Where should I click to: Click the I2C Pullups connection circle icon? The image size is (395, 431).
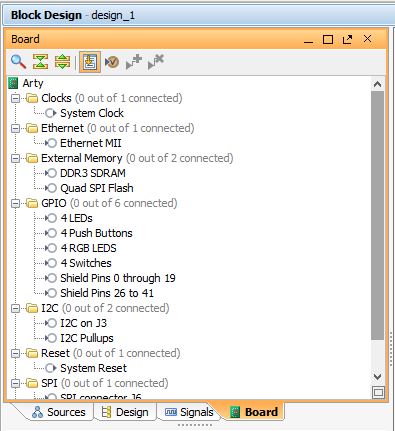coord(51,338)
